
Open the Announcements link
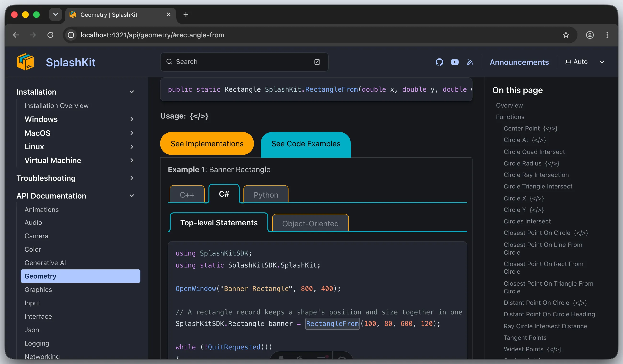[x=519, y=62]
